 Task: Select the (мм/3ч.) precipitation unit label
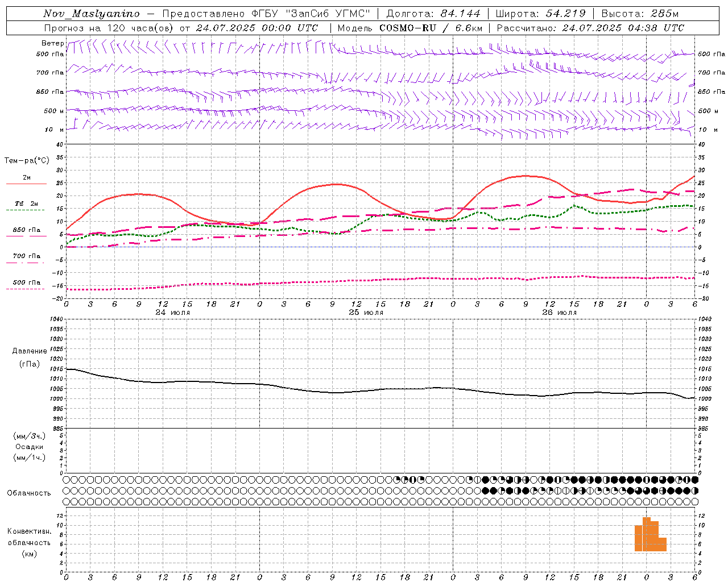tap(30, 436)
